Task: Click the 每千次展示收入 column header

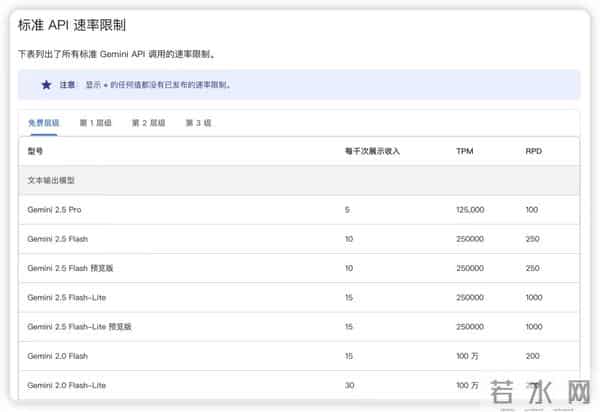Action: pos(372,151)
